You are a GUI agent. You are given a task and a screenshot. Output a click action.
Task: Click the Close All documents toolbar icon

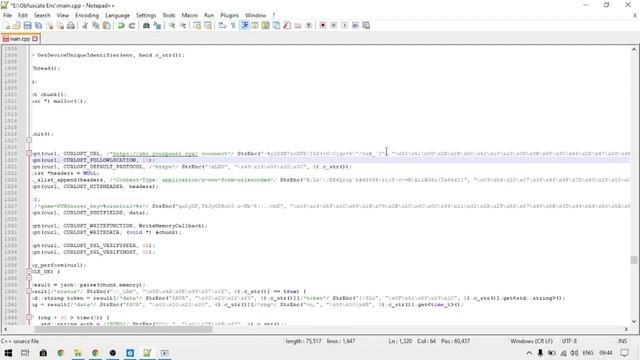(x=60, y=25)
